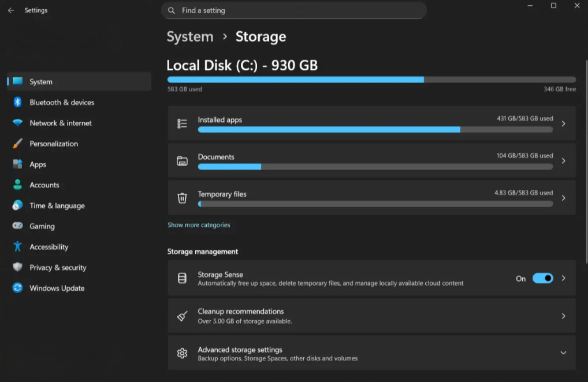
Task: Close the Settings window
Action: pyautogui.click(x=577, y=6)
